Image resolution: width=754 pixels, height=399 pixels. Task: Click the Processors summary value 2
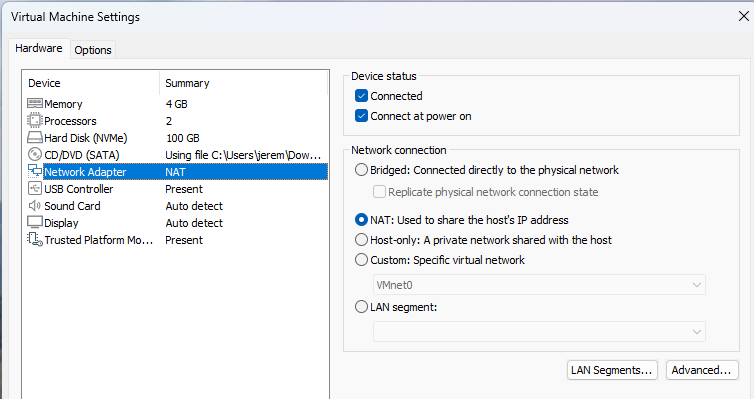(x=169, y=121)
